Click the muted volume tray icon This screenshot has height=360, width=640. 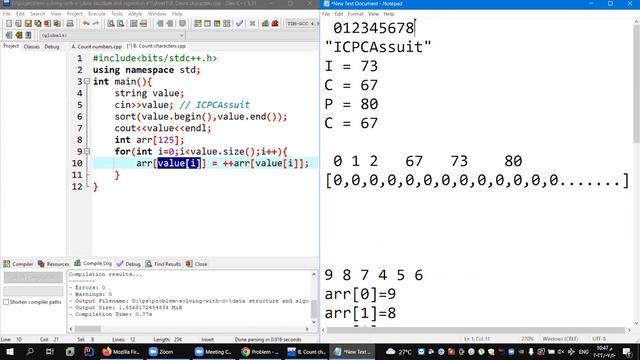click(x=561, y=351)
